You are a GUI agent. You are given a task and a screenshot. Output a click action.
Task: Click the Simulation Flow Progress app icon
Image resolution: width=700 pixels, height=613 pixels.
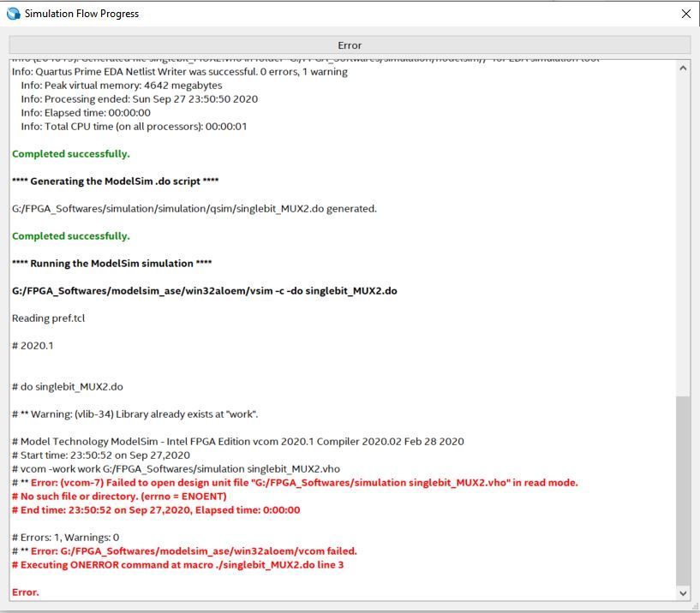pyautogui.click(x=14, y=14)
